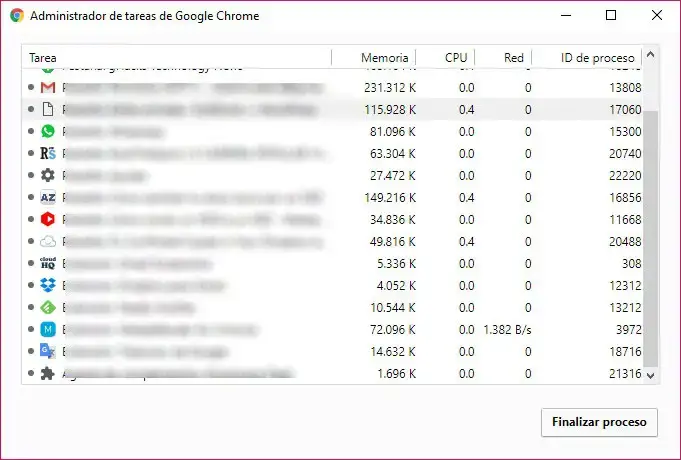Select memory value 72.096 K
Image resolution: width=681 pixels, height=460 pixels.
393,330
